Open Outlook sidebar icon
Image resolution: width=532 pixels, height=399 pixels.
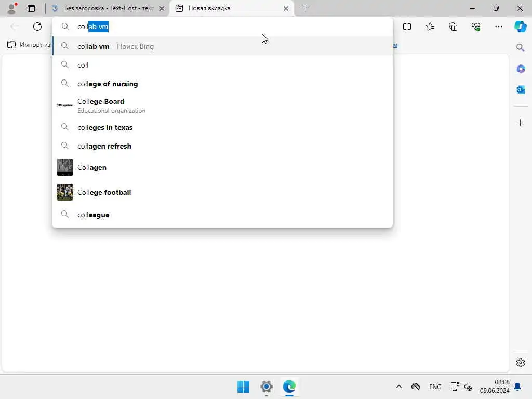tap(521, 89)
